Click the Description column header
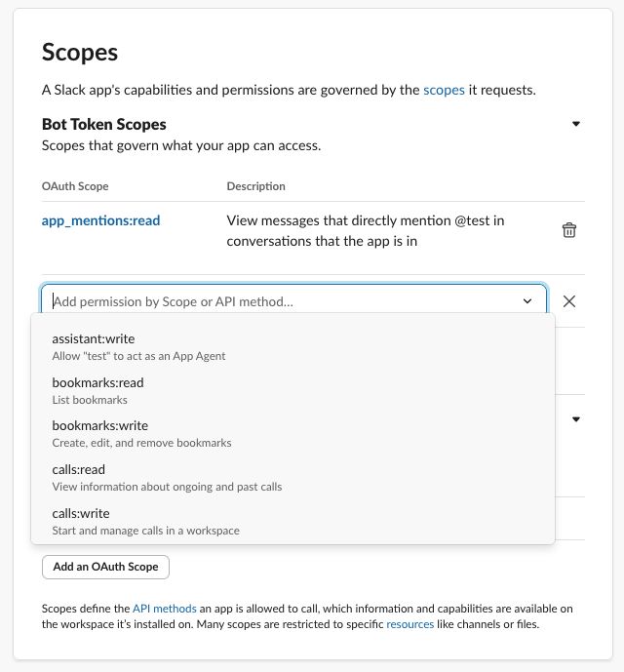Screen dimensions: 624x672 click(255, 186)
